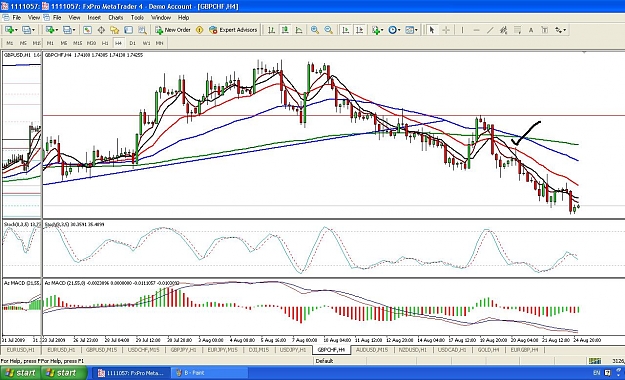Switch to the DJI,M15 chart tab
The width and height of the screenshot is (625, 380).
coord(259,350)
